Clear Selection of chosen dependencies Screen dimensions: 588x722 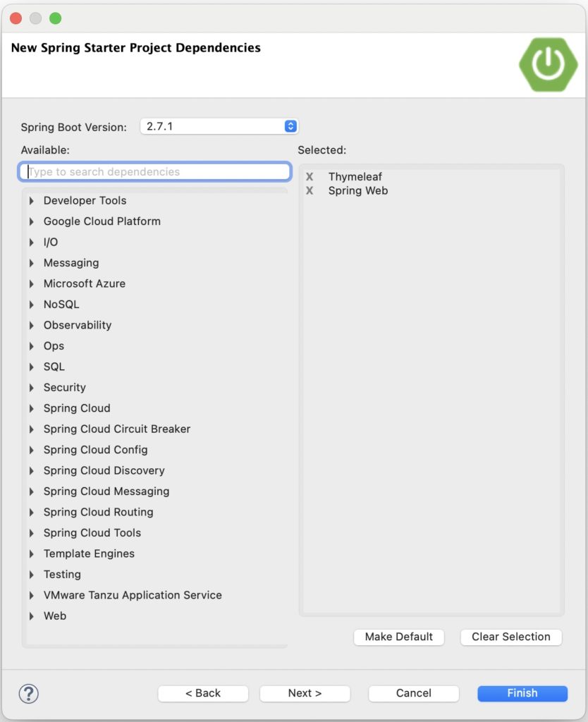pyautogui.click(x=510, y=637)
